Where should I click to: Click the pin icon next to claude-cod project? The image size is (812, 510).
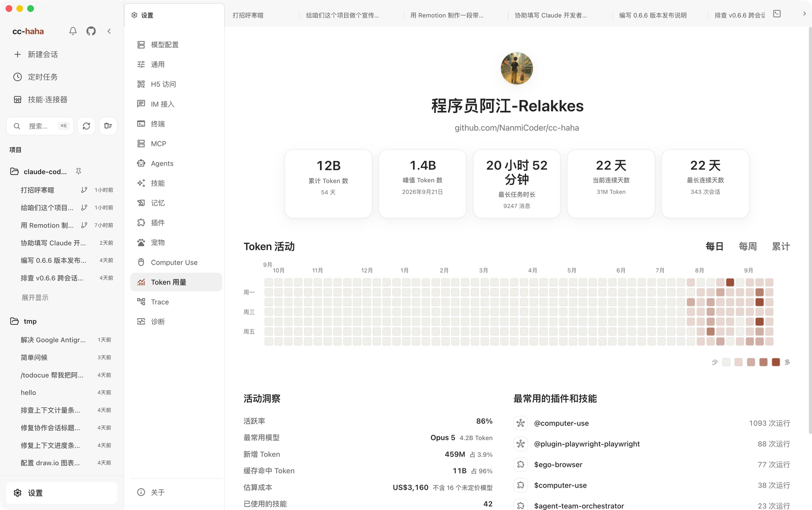pos(79,171)
